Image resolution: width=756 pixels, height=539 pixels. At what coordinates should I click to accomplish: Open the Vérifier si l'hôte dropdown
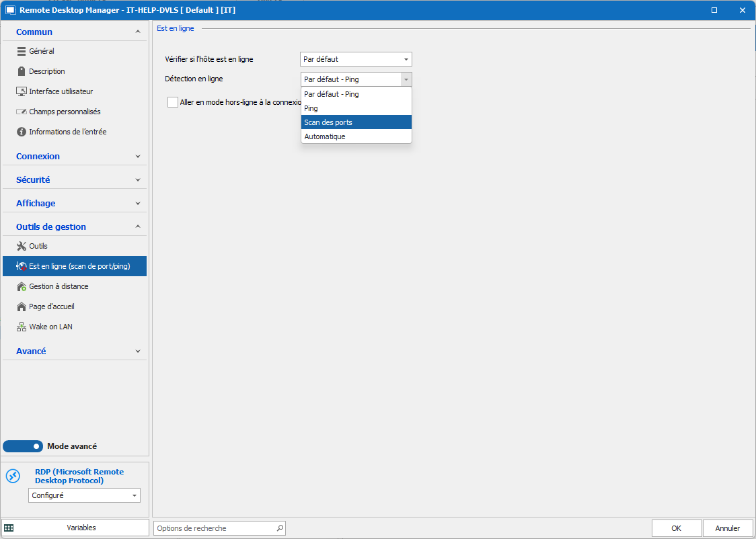tap(356, 59)
